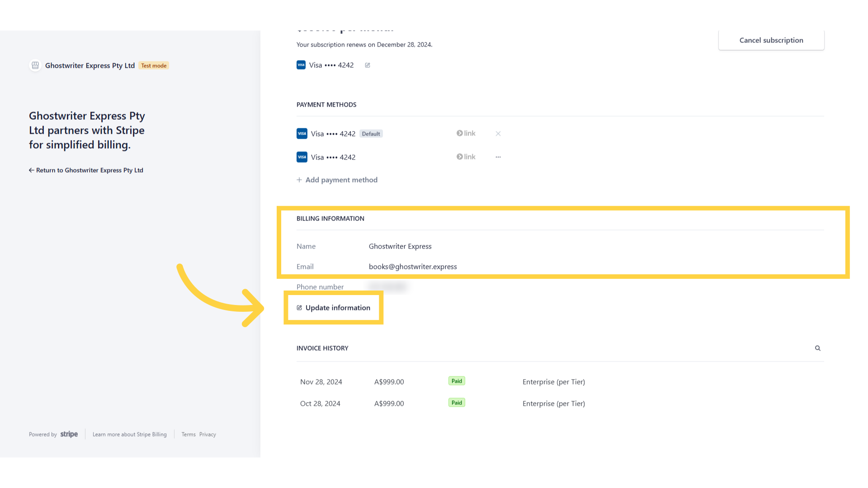
Task: Click the Visa icon of second payment method
Action: (x=302, y=157)
